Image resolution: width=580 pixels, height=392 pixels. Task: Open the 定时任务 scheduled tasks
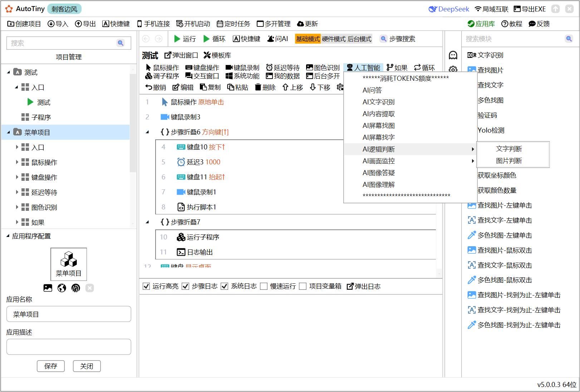pos(234,24)
